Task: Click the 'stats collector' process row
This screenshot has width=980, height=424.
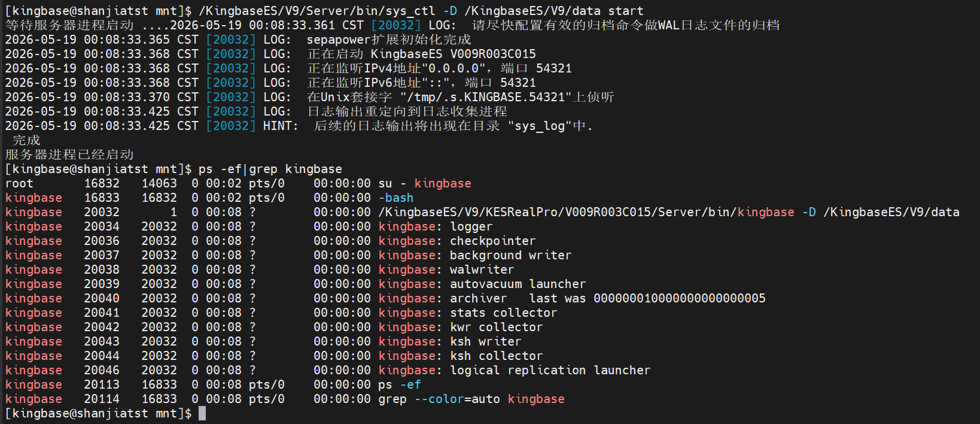Action: (281, 313)
